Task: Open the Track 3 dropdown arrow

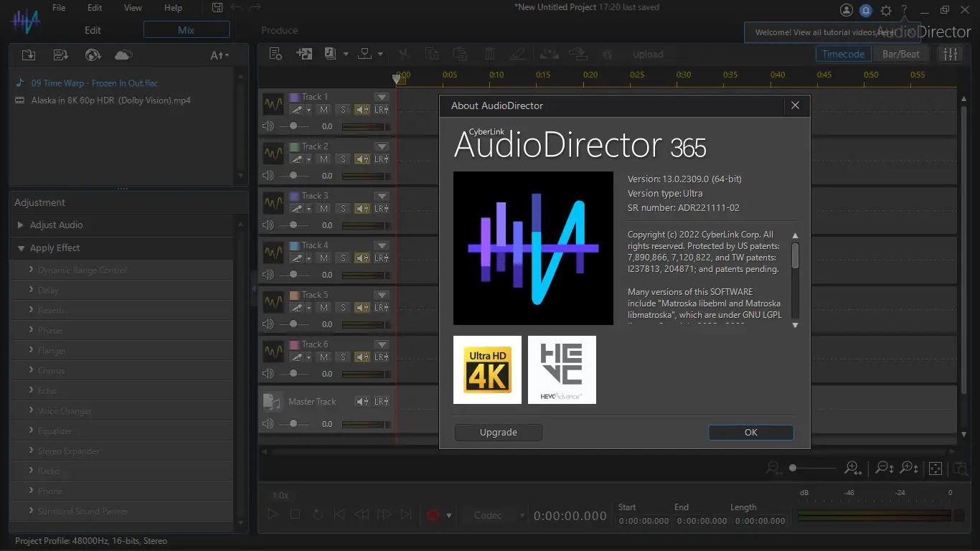Action: [x=382, y=196]
